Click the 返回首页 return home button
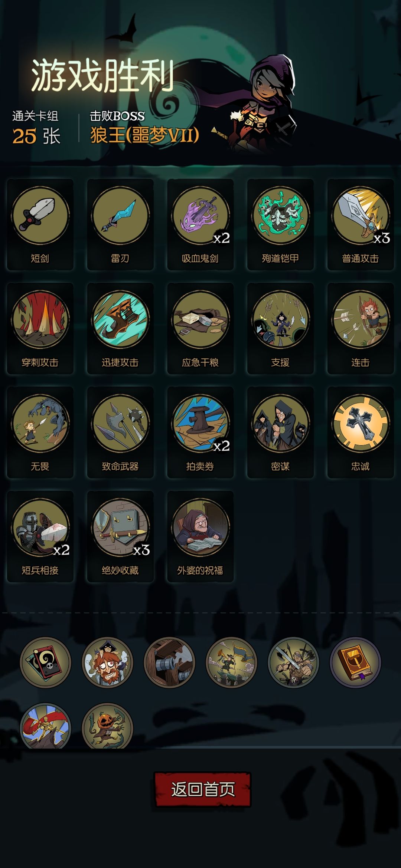This screenshot has width=401, height=868. (202, 789)
